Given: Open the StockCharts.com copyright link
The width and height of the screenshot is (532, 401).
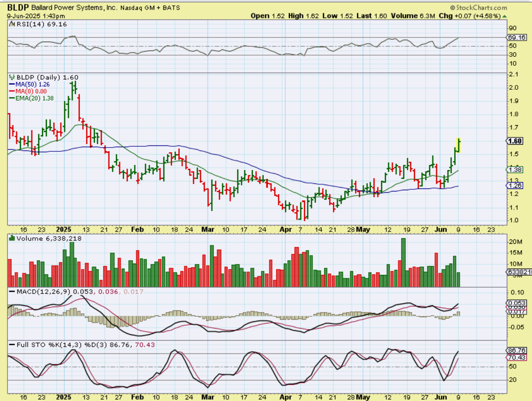Looking at the screenshot, I should [478, 7].
